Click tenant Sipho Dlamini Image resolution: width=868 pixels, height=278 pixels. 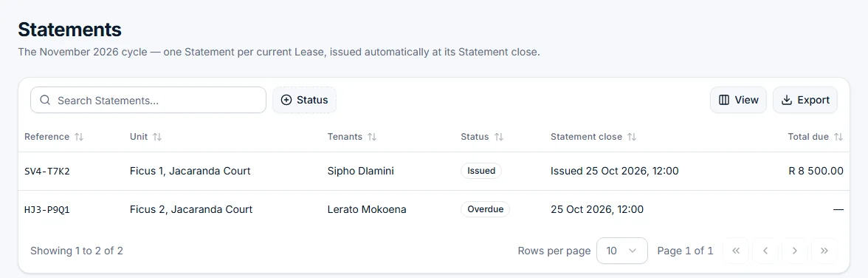(x=361, y=171)
